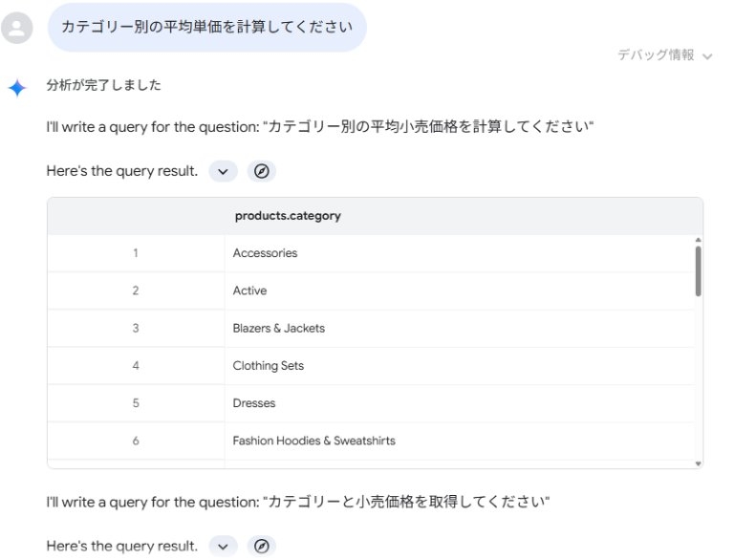
Task: Select the Active category row
Action: point(249,291)
